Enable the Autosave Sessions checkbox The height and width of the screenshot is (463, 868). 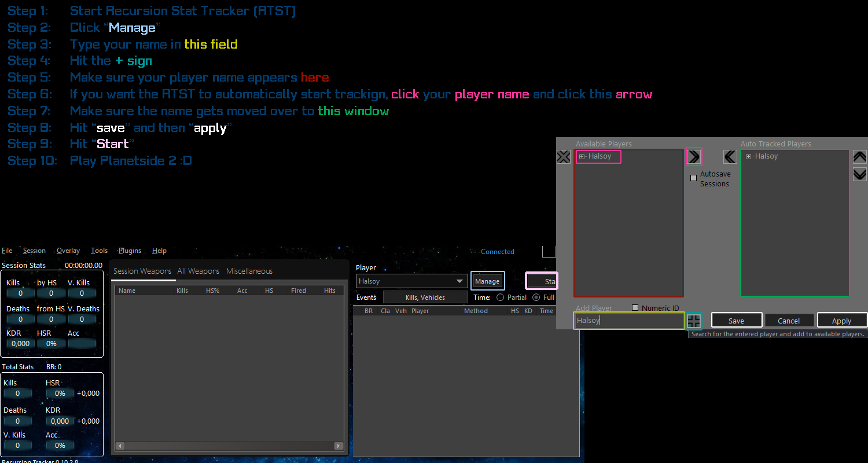694,178
